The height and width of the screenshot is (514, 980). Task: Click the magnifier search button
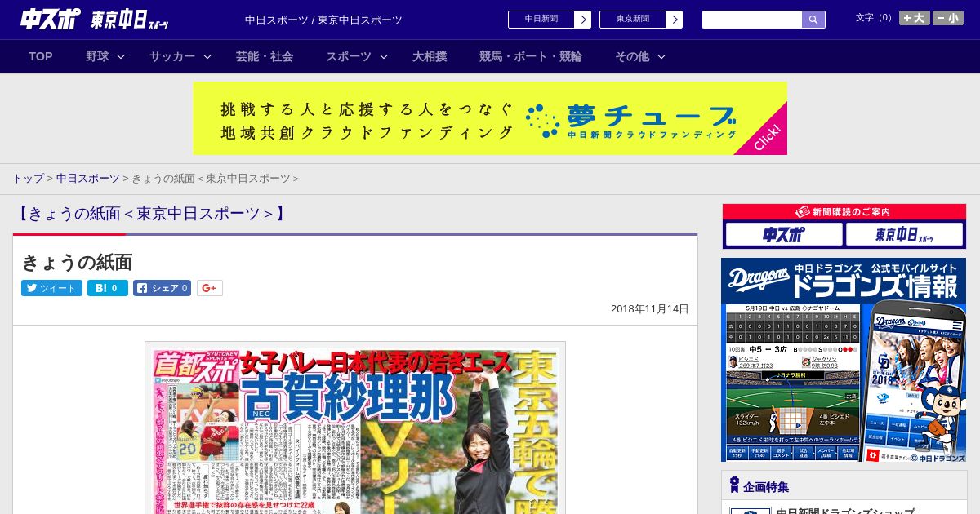(813, 20)
